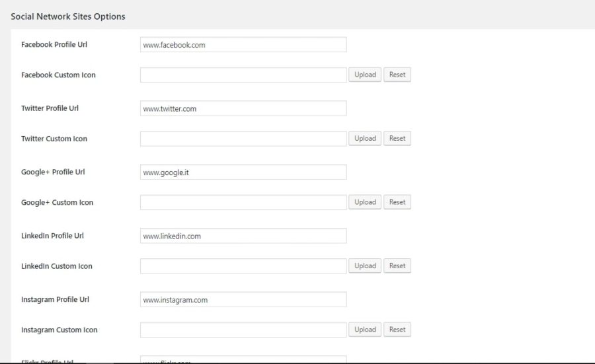Focus the Twitter Profile Url field

click(243, 108)
